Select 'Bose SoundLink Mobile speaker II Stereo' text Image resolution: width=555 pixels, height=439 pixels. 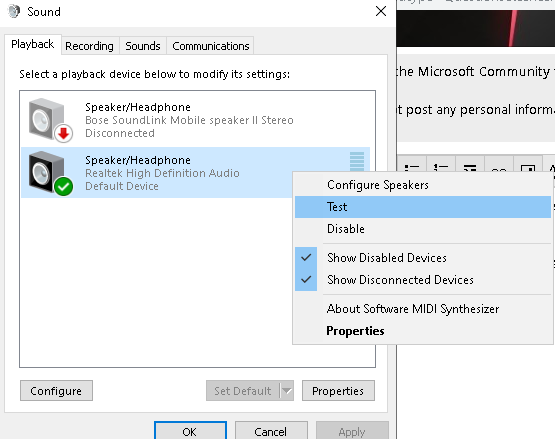(189, 120)
